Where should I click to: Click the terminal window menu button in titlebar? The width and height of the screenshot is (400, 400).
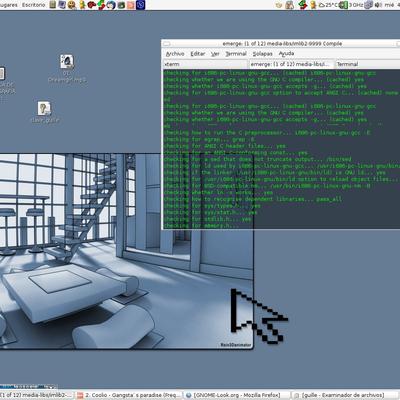coord(167,44)
